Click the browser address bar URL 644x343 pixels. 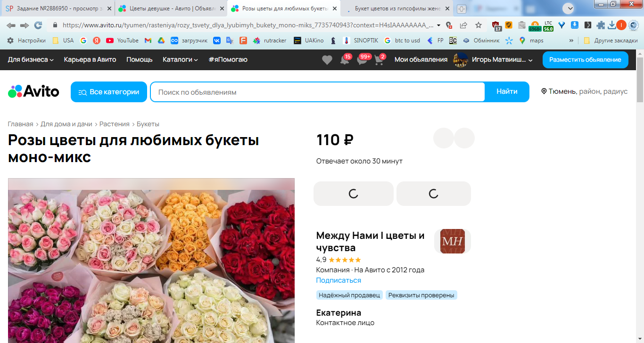point(248,25)
